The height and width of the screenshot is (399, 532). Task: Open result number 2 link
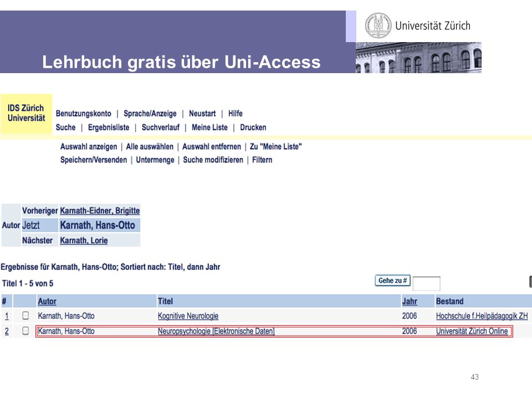7,331
